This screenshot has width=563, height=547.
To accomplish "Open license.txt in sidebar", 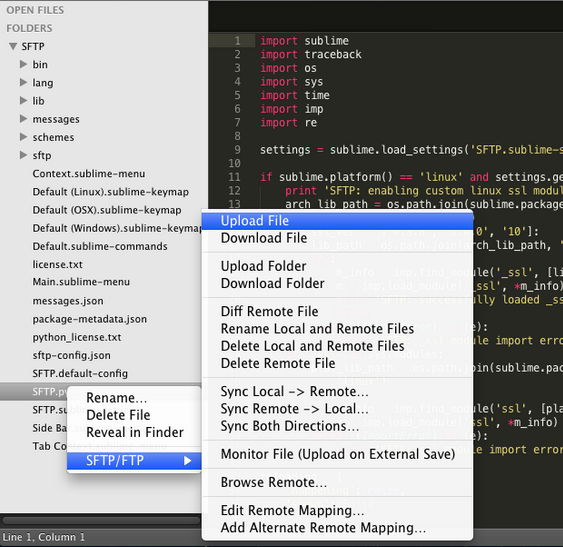I will tap(57, 264).
